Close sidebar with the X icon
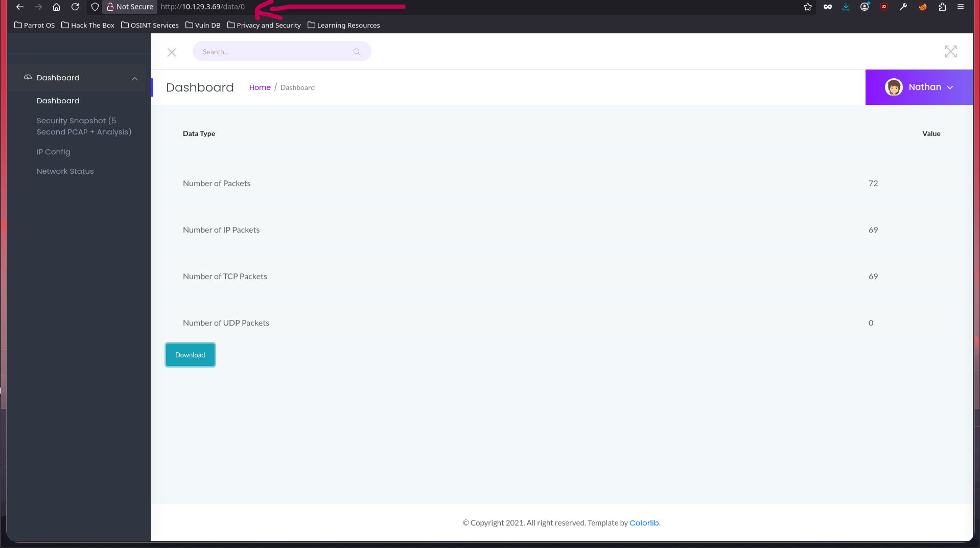The width and height of the screenshot is (980, 548). [172, 52]
